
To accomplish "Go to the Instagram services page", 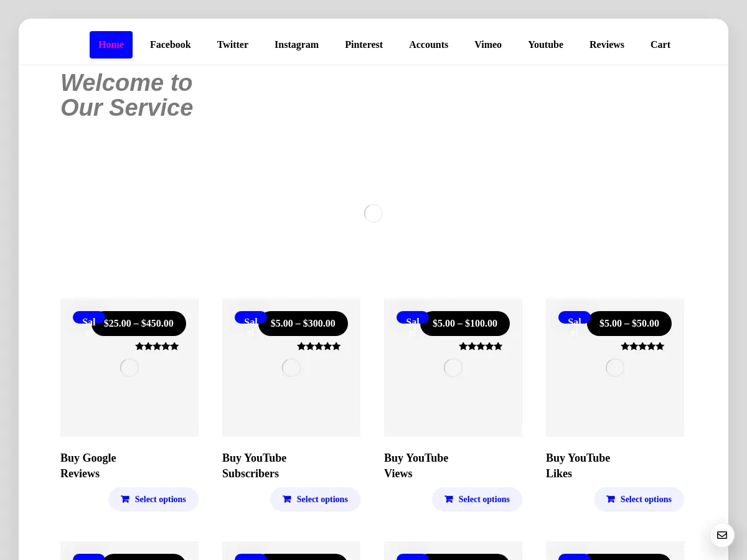I will pyautogui.click(x=296, y=44).
